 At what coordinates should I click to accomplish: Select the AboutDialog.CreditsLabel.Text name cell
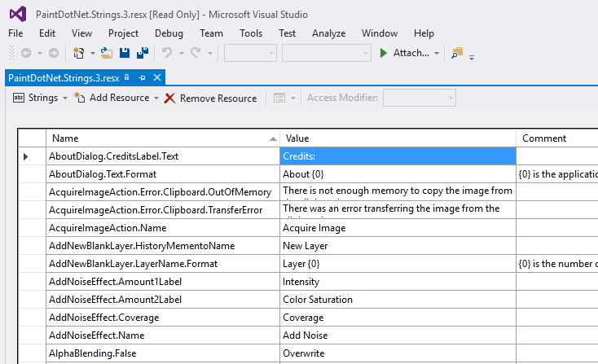[163, 156]
